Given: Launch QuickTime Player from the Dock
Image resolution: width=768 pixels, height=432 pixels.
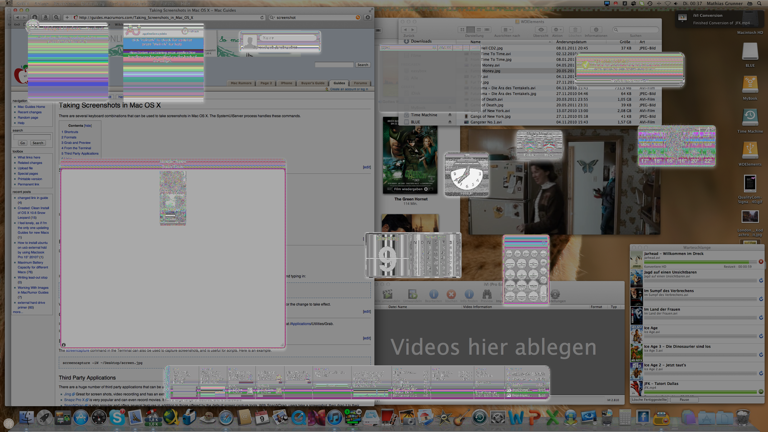Looking at the screenshot, I should point(298,418).
